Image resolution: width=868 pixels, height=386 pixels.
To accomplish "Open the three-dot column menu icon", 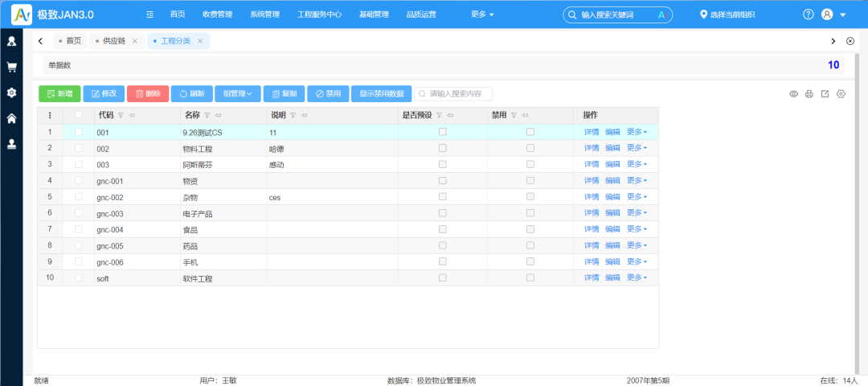I will coord(50,115).
